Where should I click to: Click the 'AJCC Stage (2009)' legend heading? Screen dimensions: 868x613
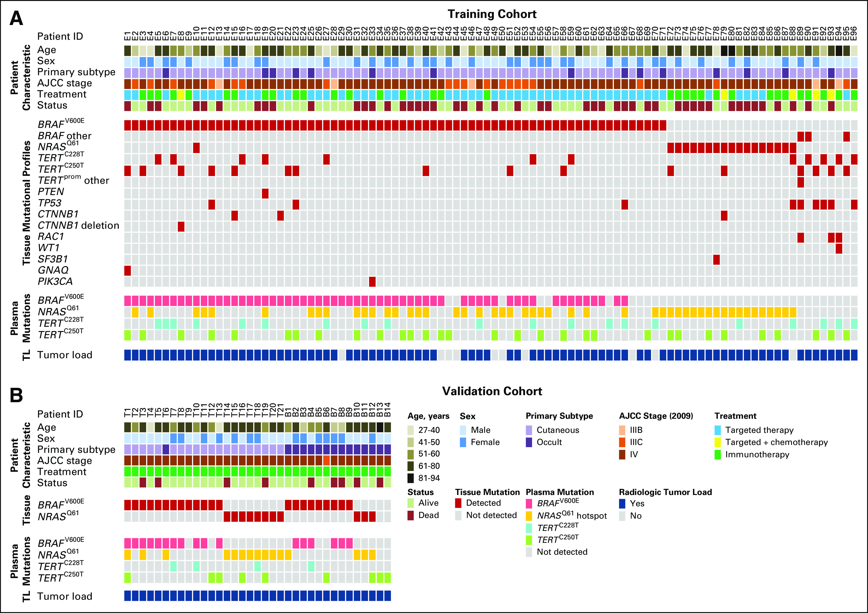point(656,416)
